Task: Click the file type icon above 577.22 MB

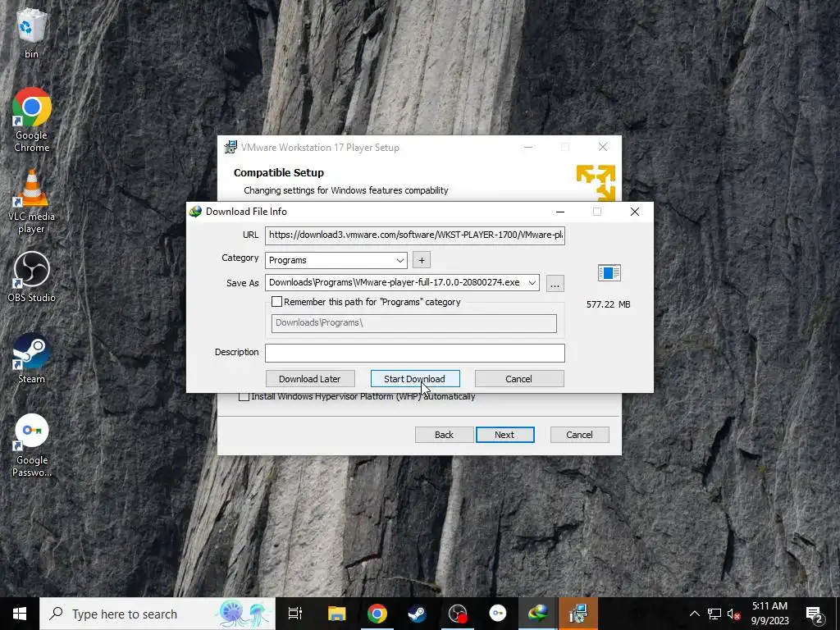Action: 609,272
